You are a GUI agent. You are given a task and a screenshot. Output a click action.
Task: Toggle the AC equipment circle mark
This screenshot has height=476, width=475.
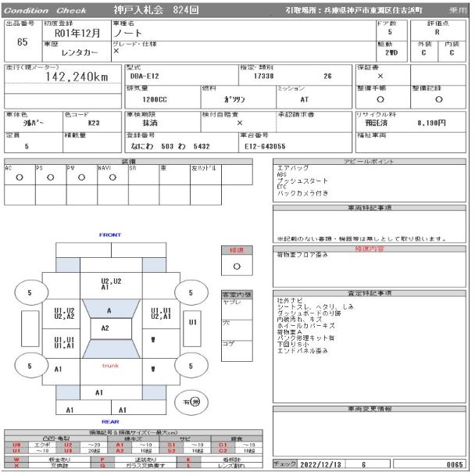19,177
